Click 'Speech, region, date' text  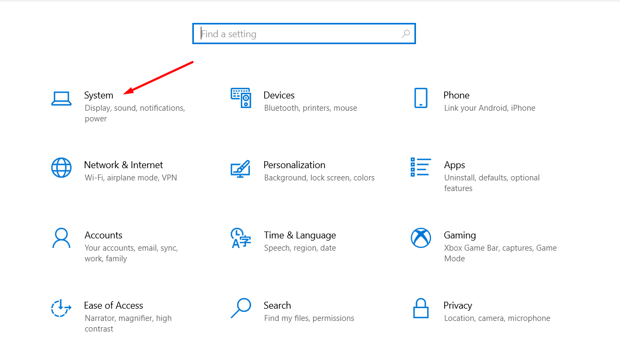pyautogui.click(x=300, y=248)
